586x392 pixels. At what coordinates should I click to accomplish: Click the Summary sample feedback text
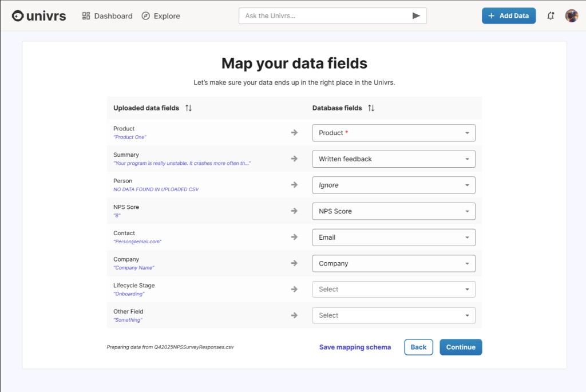(x=182, y=163)
